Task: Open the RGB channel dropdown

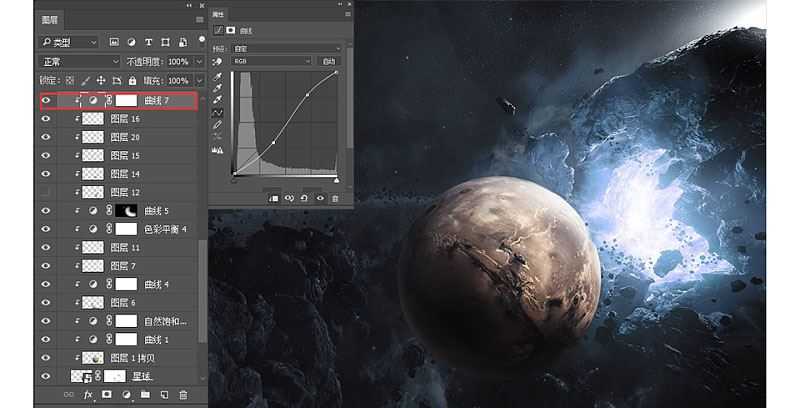Action: tap(271, 61)
